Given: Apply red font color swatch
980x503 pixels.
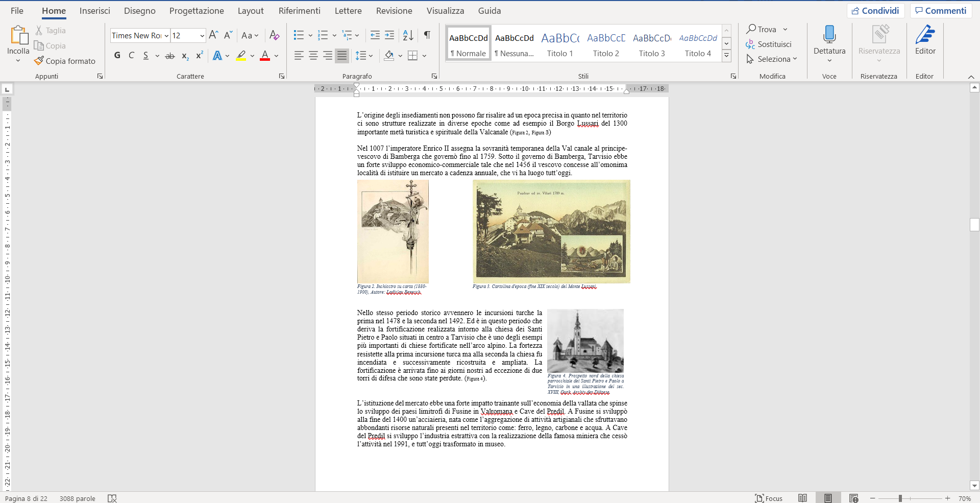Looking at the screenshot, I should [x=265, y=55].
